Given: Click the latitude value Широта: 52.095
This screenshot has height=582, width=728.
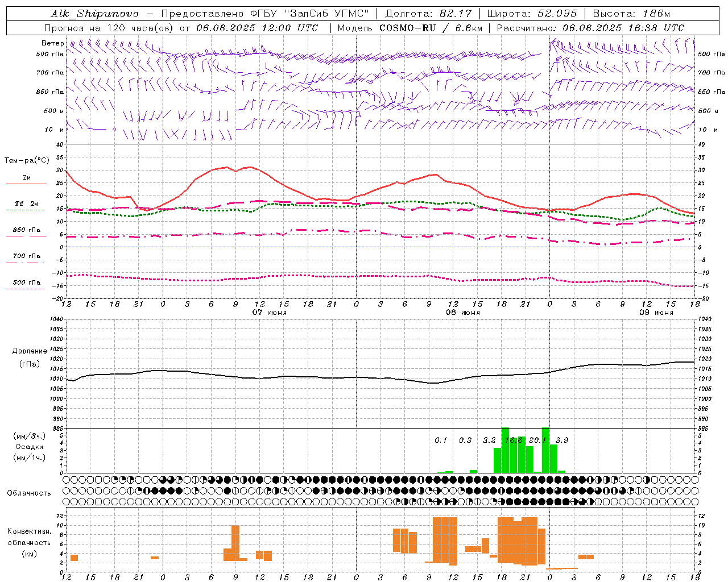Looking at the screenshot, I should tap(532, 14).
